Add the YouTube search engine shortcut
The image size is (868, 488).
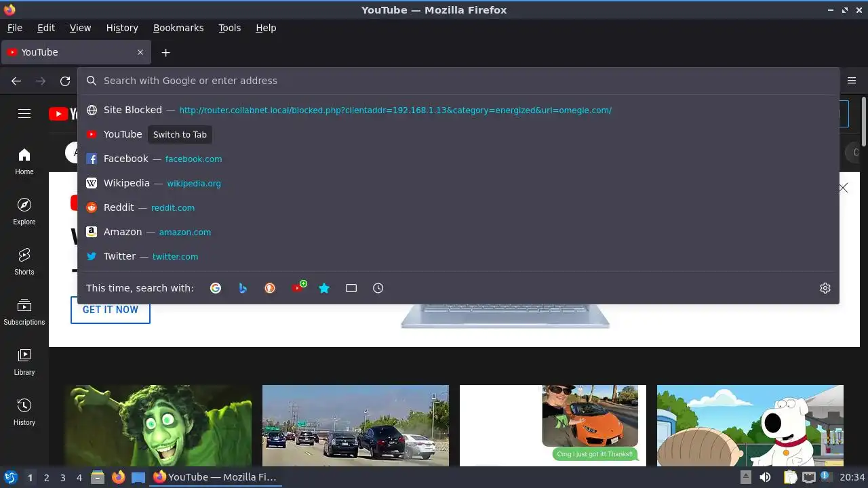tap(298, 287)
